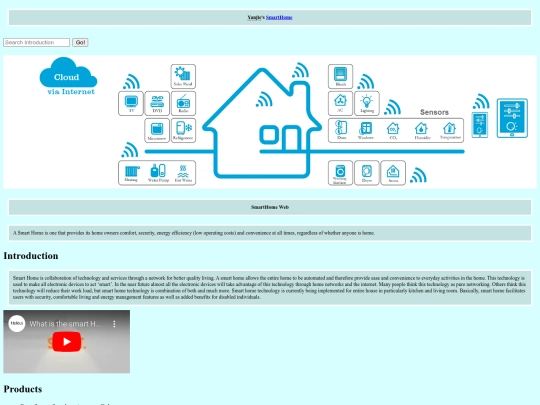Screen dimensions: 540x405
Task: Focus the Search Introduction input field
Action: coord(37,42)
